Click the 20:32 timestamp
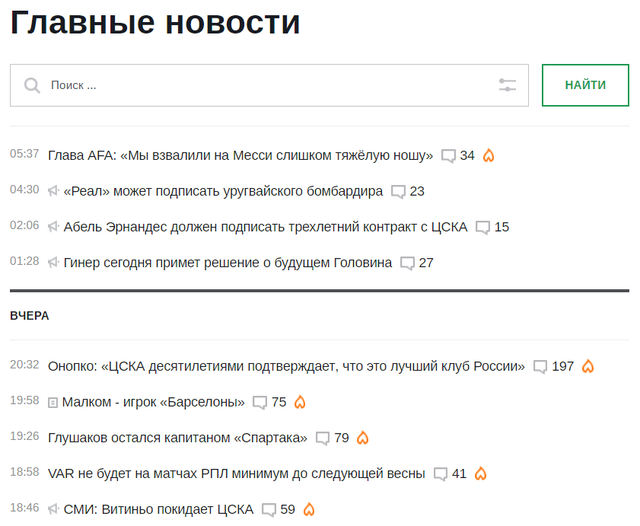 pos(24,365)
